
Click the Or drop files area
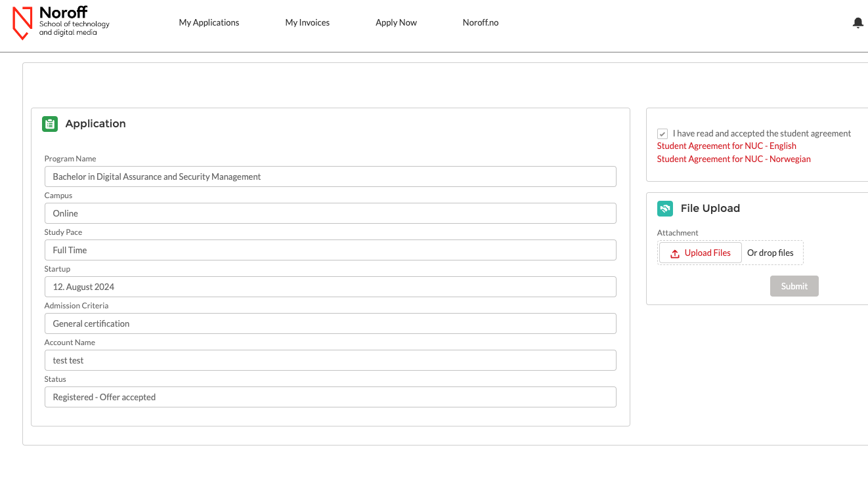pyautogui.click(x=771, y=253)
